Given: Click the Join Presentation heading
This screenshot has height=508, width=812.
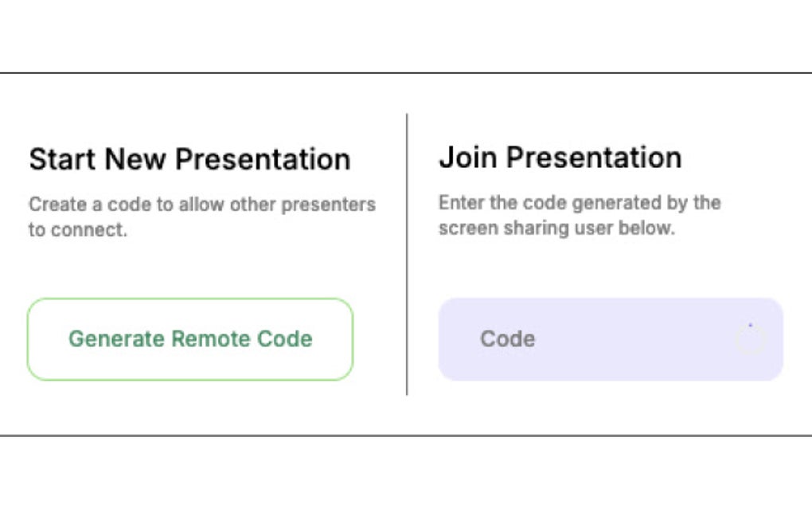Looking at the screenshot, I should click(x=560, y=157).
